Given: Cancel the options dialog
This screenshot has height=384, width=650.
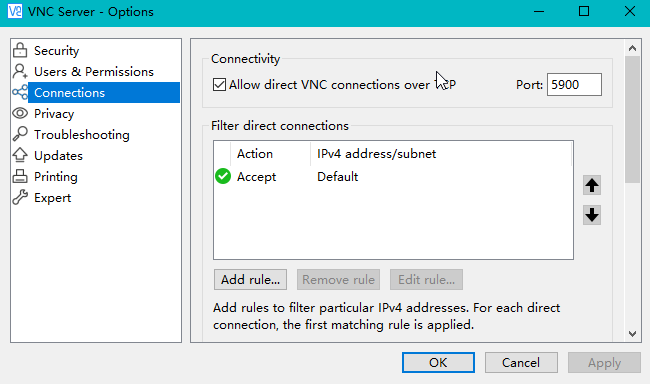Looking at the screenshot, I should click(521, 362).
